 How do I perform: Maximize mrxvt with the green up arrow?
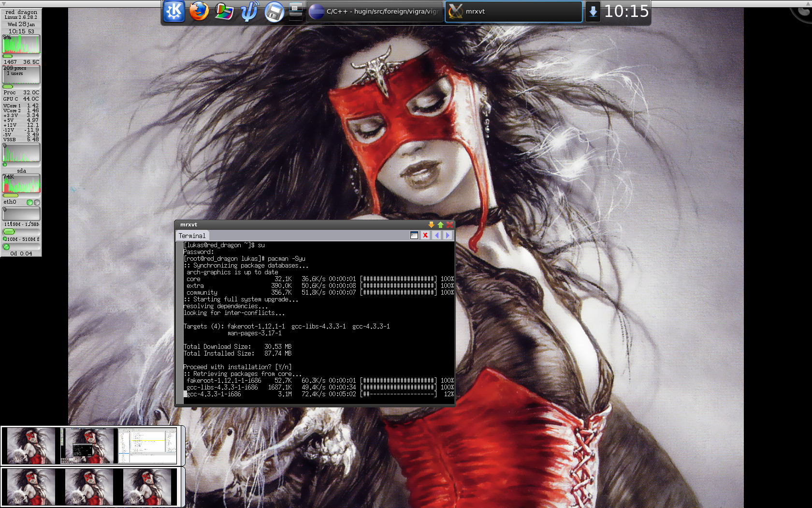pos(440,224)
